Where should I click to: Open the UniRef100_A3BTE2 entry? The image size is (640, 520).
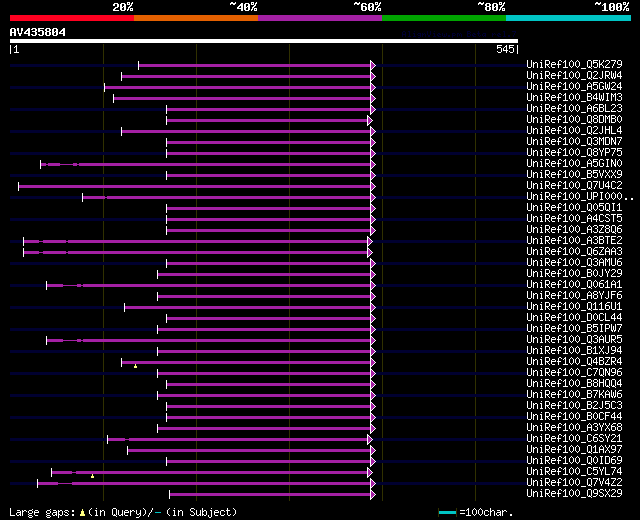[x=574, y=241]
